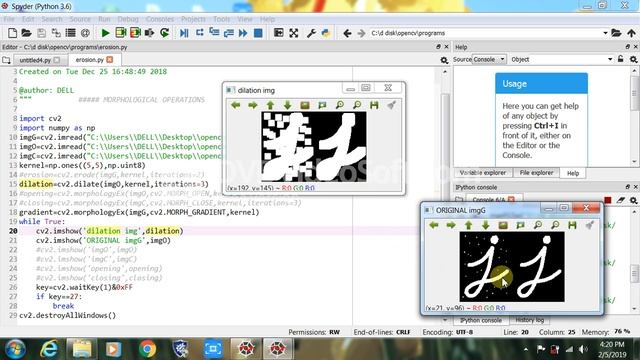640x360 pixels.
Task: Expand the Help Object combo box
Action: click(x=610, y=59)
